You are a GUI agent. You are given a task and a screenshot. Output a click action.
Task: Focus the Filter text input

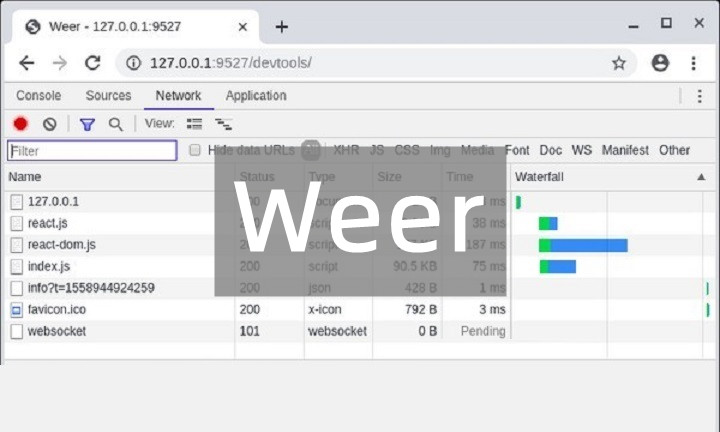[x=92, y=151]
